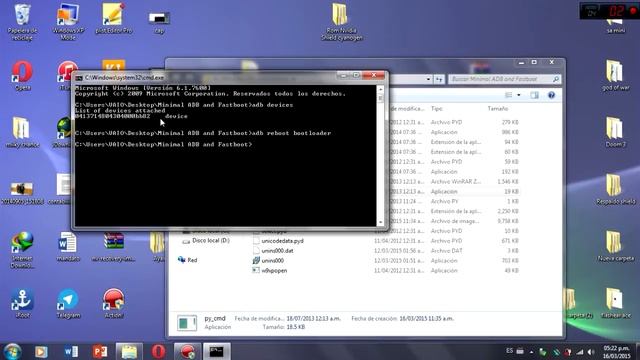This screenshot has height=360, width=640.
Task: Open Explorer help via question mark icon
Action: [x=551, y=95]
